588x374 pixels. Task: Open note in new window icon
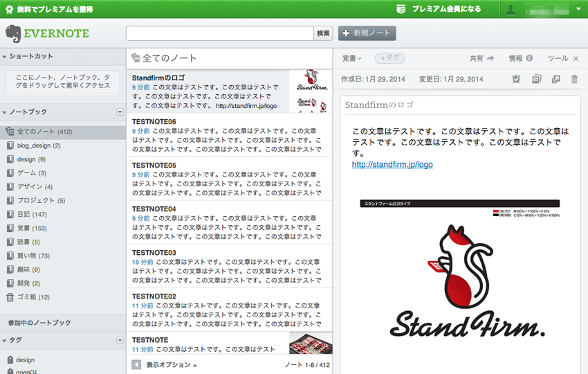[x=555, y=79]
